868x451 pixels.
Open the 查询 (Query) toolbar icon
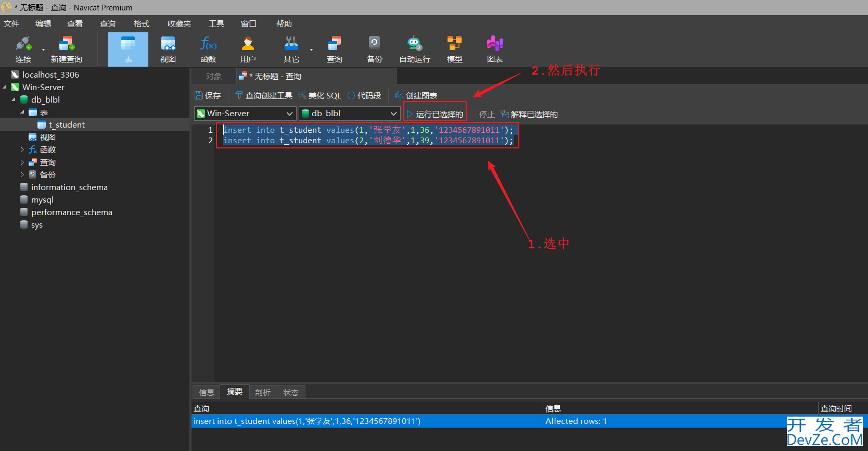(x=335, y=49)
